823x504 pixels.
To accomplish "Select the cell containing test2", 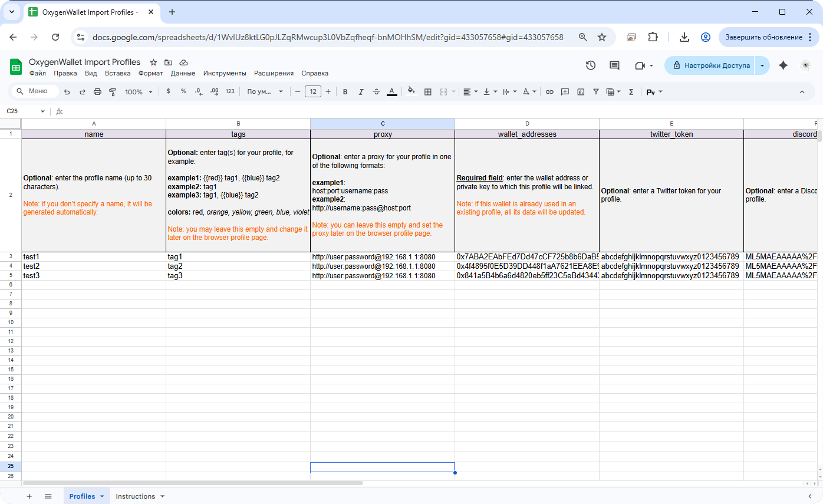I will [94, 266].
